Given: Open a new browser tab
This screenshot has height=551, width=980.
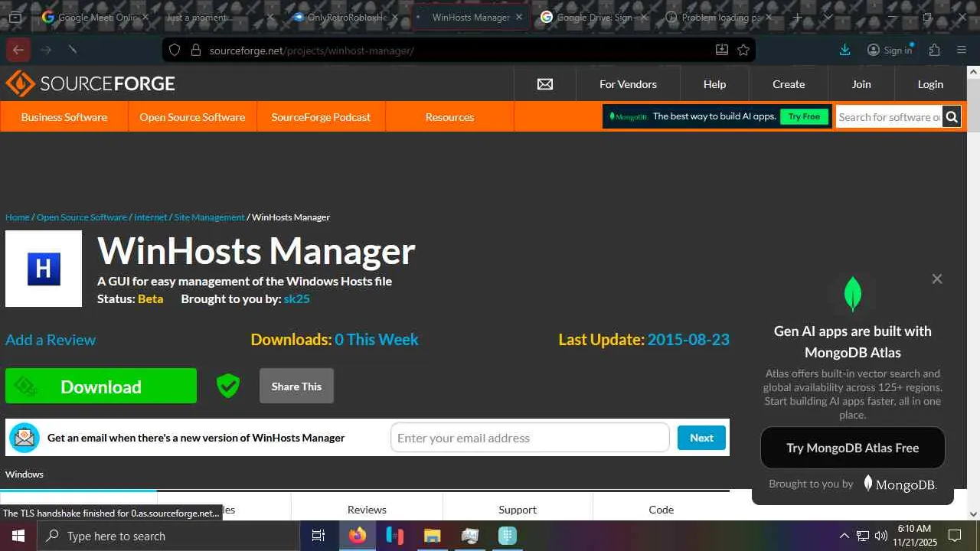Looking at the screenshot, I should (797, 17).
